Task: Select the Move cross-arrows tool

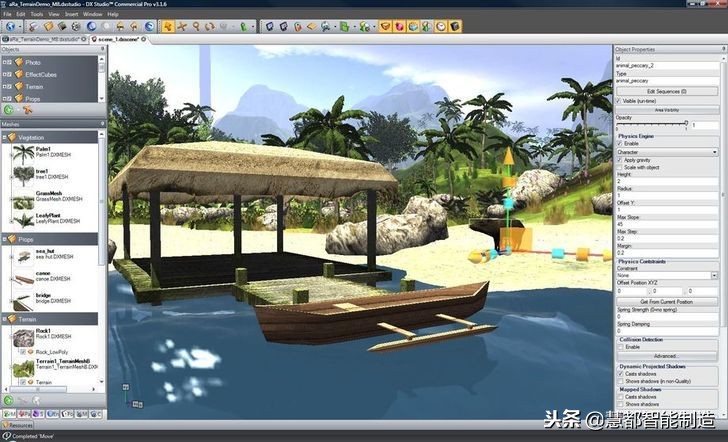Action: tap(182, 26)
